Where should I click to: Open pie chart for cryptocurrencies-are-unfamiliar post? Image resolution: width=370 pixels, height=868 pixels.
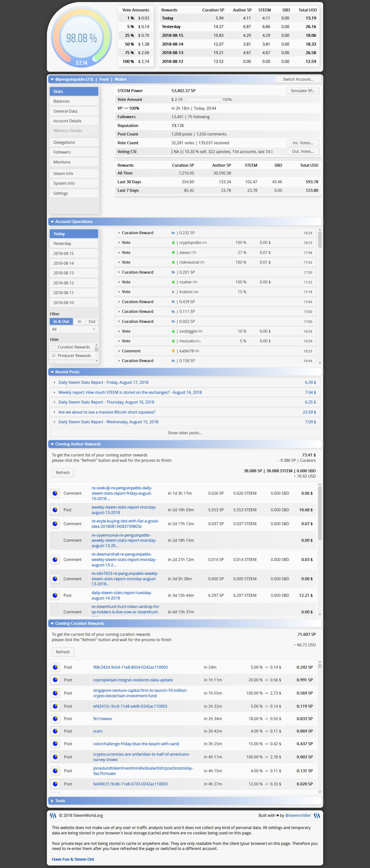pos(55,757)
